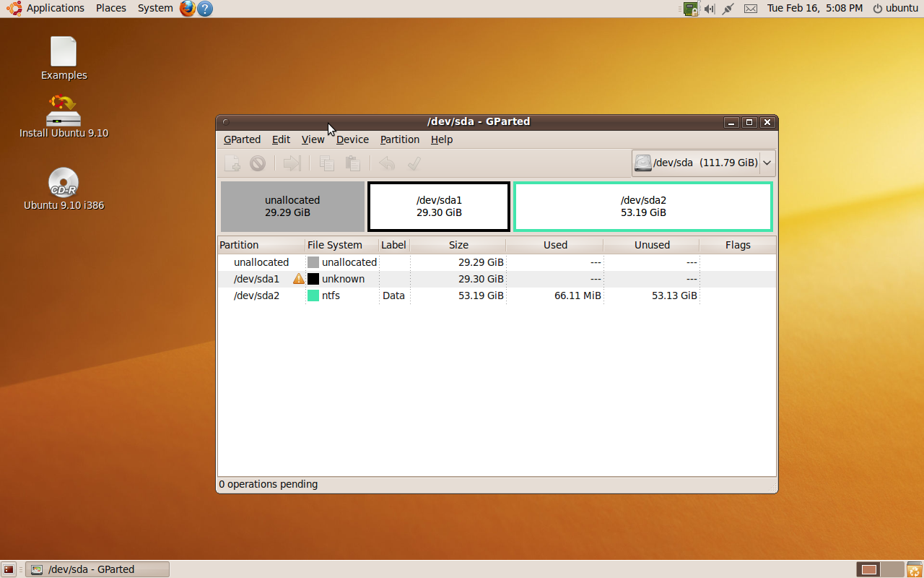
Task: Click the gray unallocated file system swatch
Action: pos(313,262)
